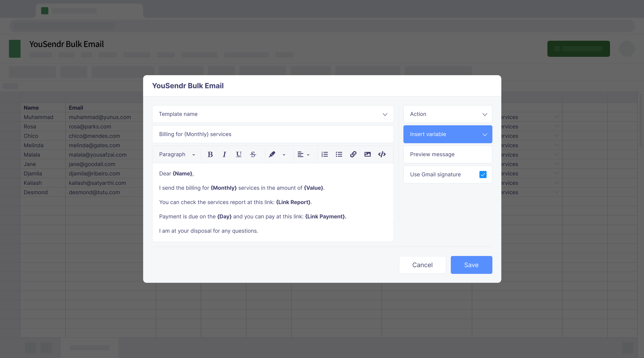Click the text alignment icon
The height and width of the screenshot is (358, 644).
tap(300, 154)
